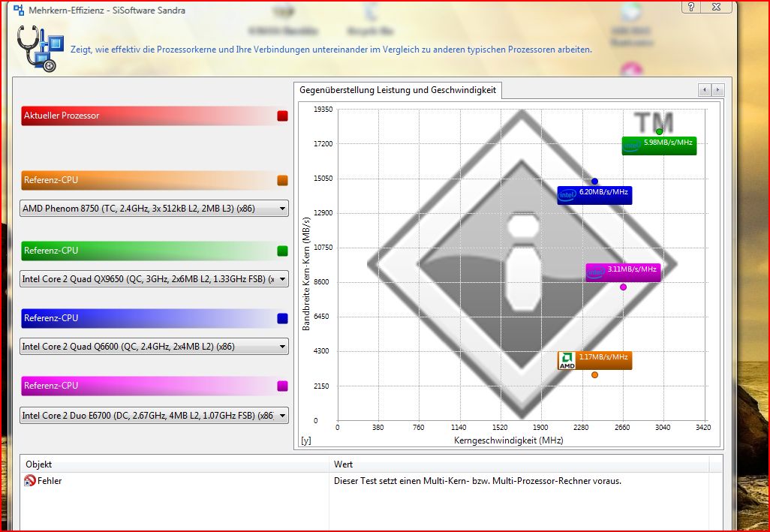The width and height of the screenshot is (770, 532).
Task: Click the [y] axis toggle label
Action: point(306,440)
